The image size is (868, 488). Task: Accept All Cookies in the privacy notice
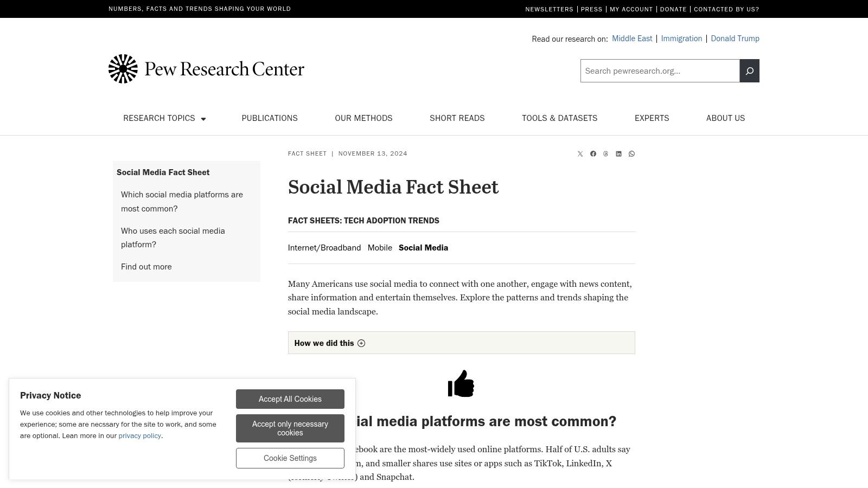(290, 399)
